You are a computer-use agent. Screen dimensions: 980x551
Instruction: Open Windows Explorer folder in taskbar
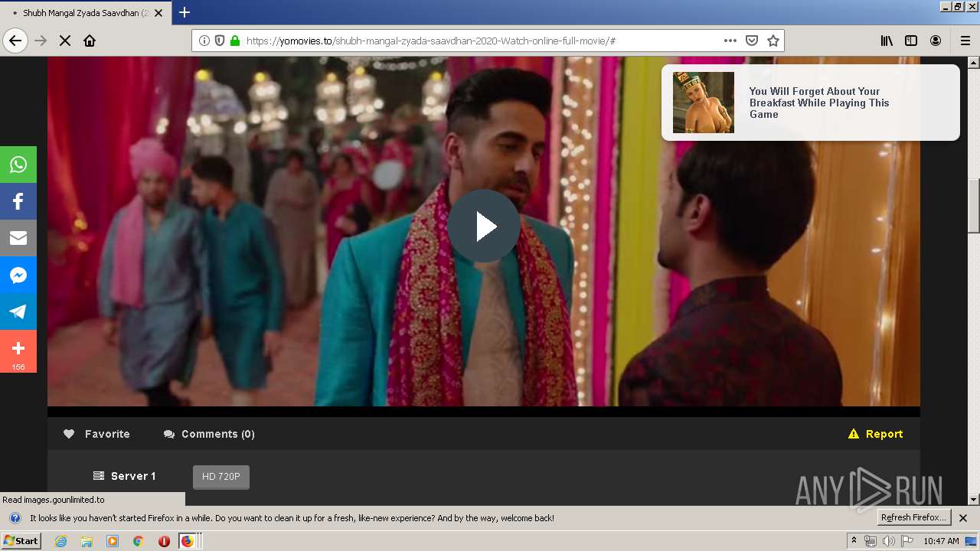point(87,541)
